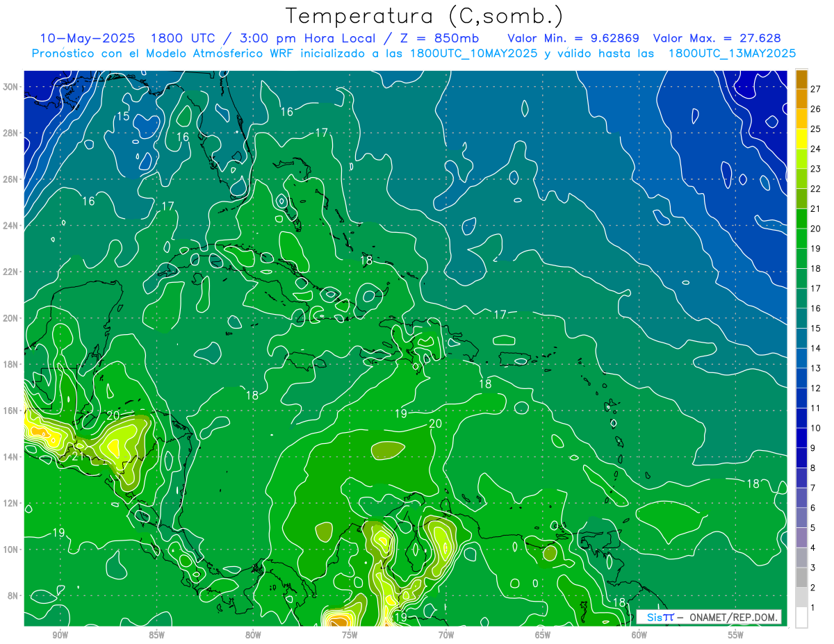Click the '25' value on the color scale
Viewport: 834px width, 644px height.
[815, 129]
